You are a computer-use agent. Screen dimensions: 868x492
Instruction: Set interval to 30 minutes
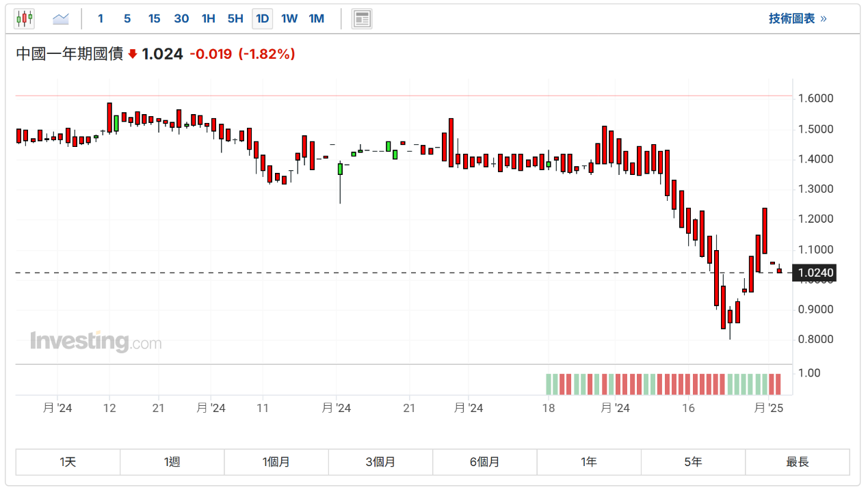coord(181,18)
